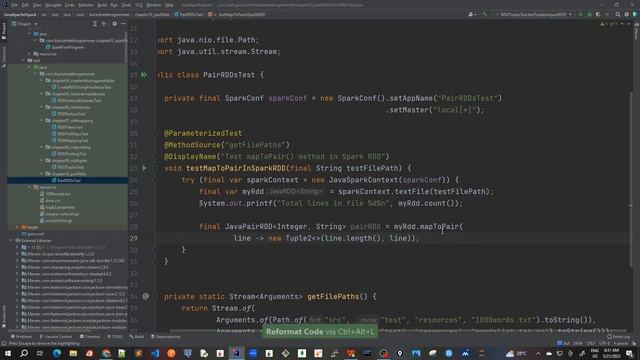This screenshot has width=640, height=360.
Task: Open the Version Control tool window tab
Action: click(x=56, y=337)
